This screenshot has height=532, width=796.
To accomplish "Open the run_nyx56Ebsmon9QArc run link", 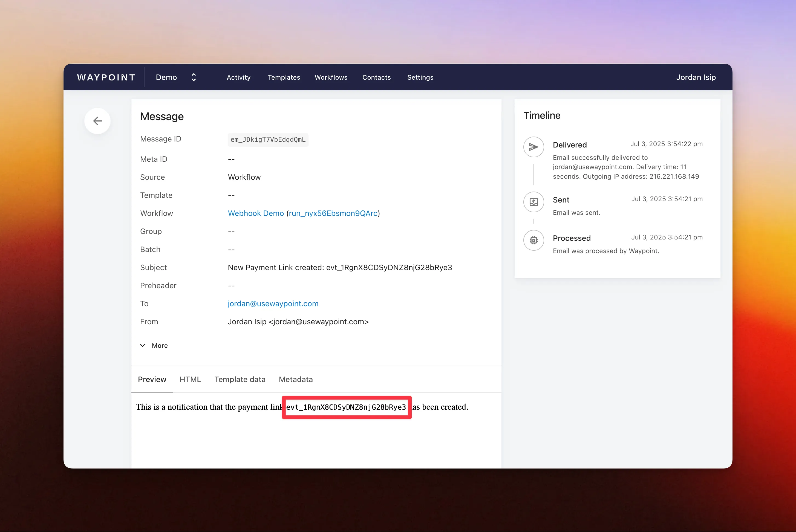I will (x=333, y=213).
